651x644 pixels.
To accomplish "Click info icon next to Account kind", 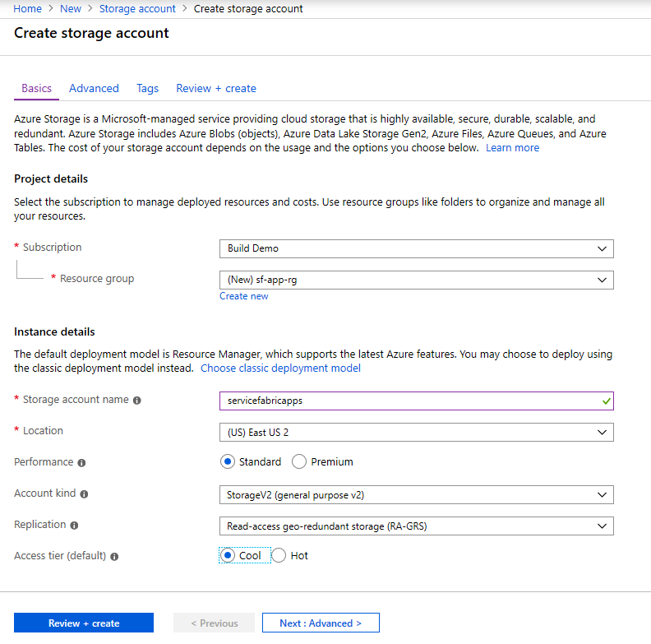I will pos(84,494).
